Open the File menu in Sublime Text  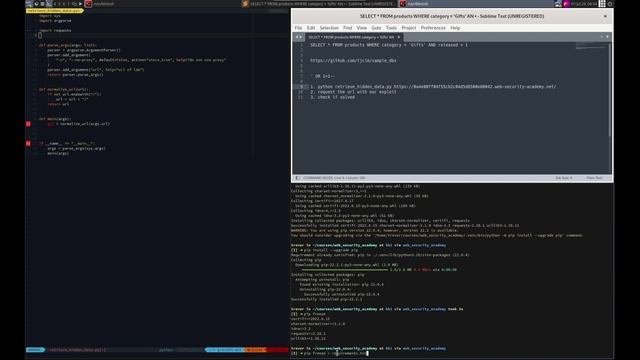pos(298,28)
